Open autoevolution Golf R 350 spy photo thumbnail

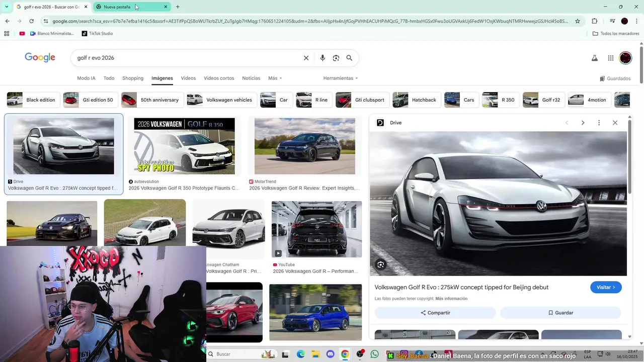click(x=184, y=146)
